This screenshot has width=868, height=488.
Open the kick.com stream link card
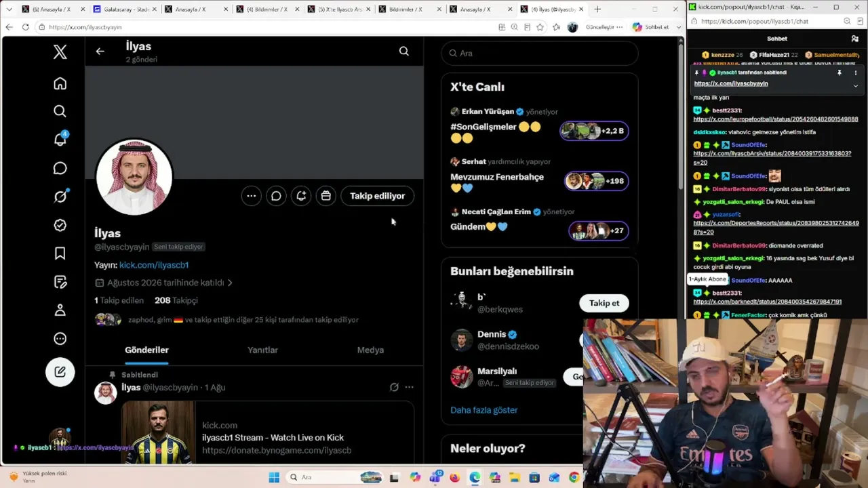(268, 433)
